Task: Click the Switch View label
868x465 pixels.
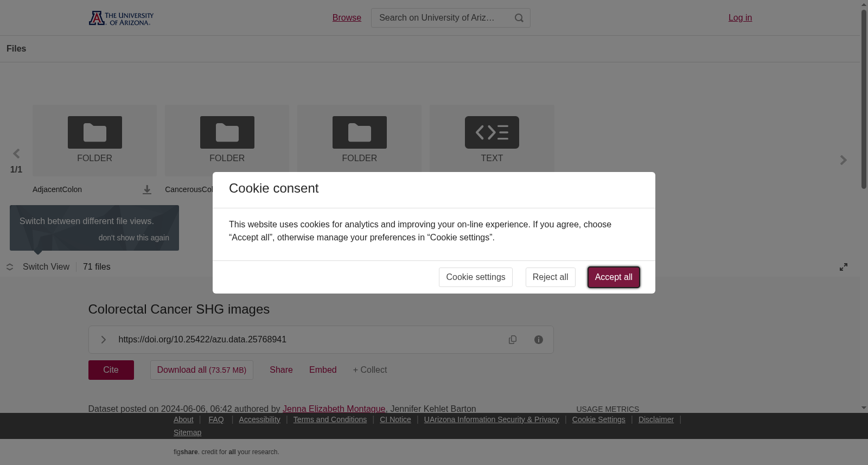Action: click(x=46, y=267)
